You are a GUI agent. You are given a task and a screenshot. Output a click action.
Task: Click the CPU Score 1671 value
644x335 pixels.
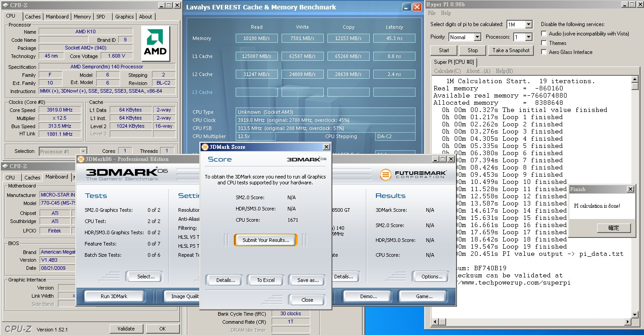click(x=293, y=220)
